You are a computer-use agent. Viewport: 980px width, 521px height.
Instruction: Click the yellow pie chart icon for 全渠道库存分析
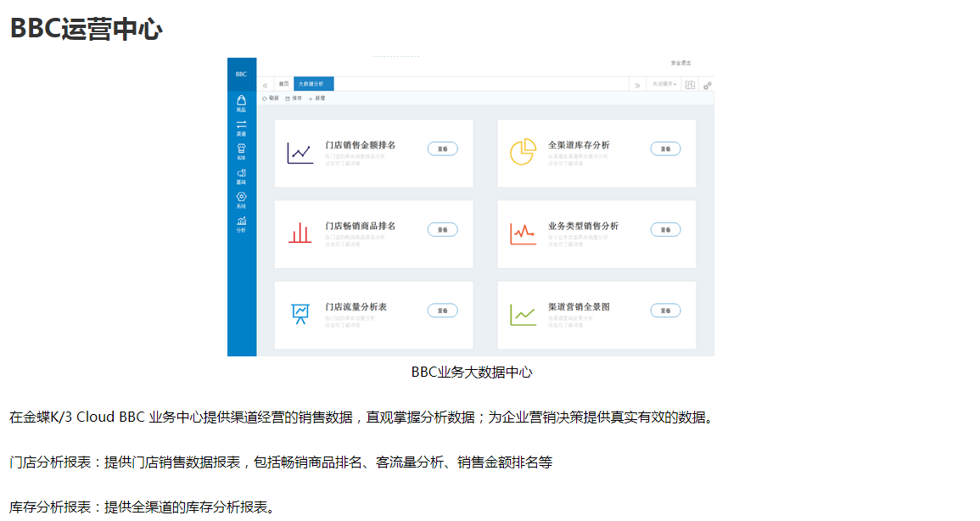click(x=523, y=152)
